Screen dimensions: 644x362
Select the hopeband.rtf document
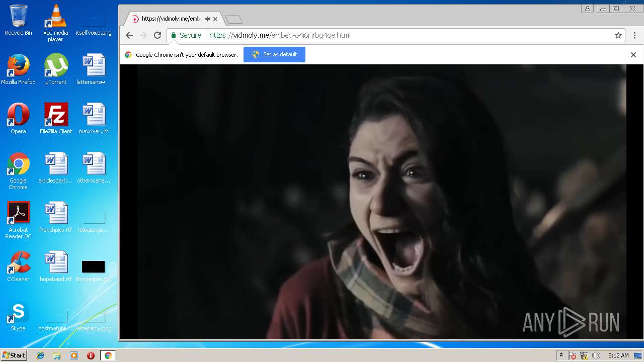56,266
